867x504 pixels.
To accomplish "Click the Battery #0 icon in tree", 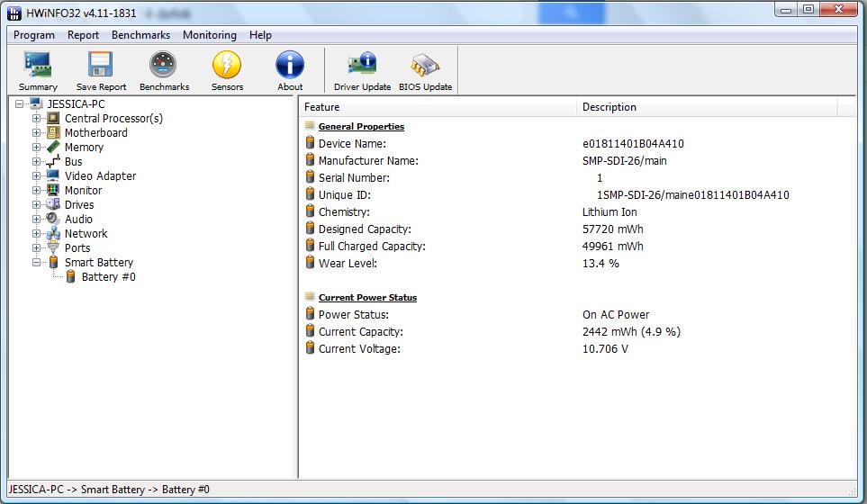I will click(70, 276).
